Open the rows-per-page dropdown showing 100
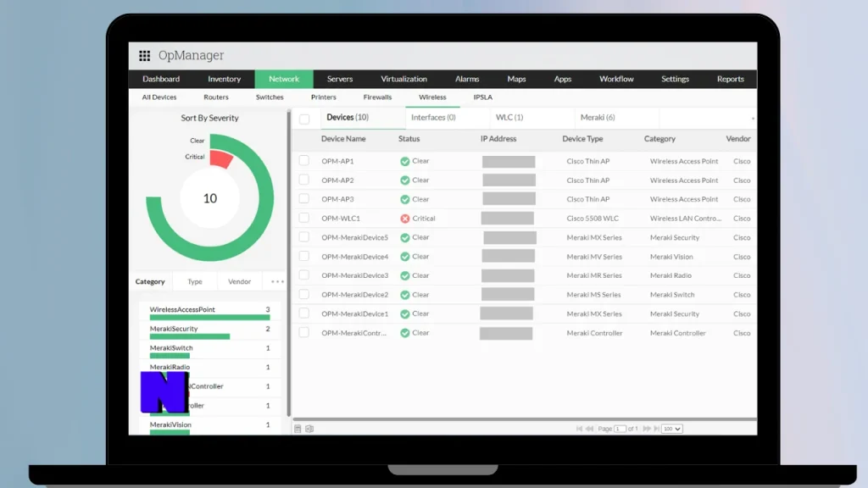 point(672,429)
